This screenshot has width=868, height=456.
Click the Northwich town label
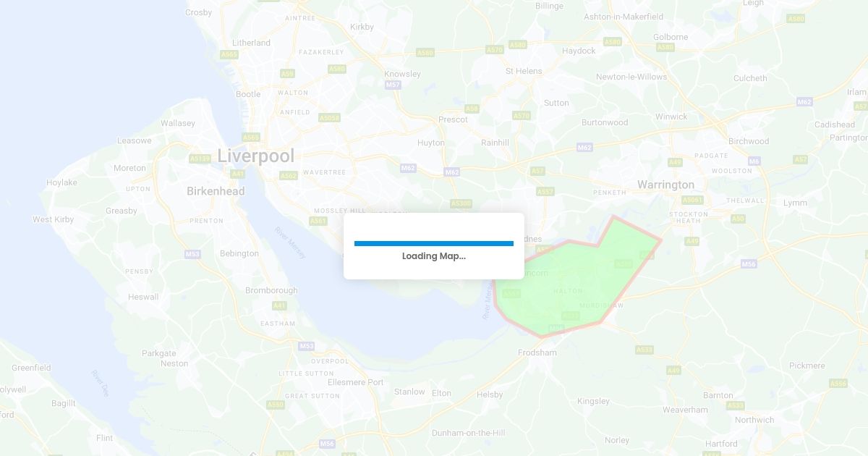point(754,420)
